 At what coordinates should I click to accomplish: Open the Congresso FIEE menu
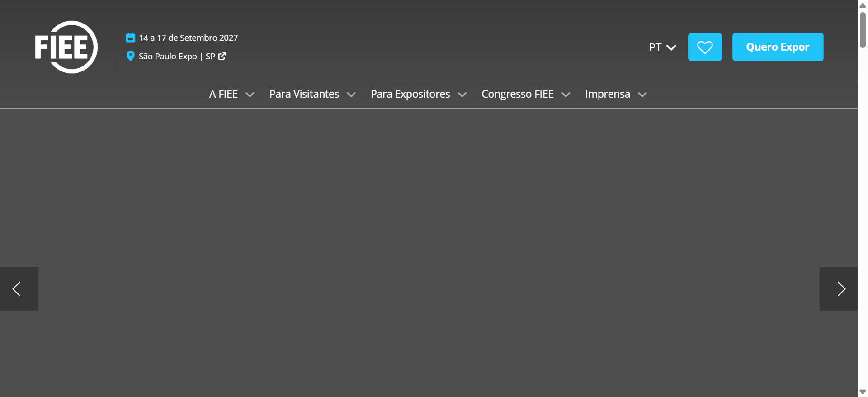(518, 94)
